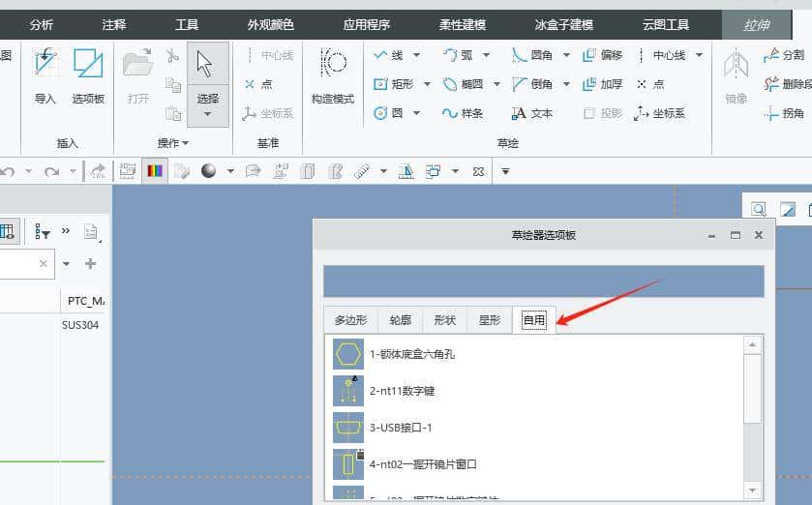Expand the 倒角 chamfer dropdown arrow
Screen dimensions: 812x505
point(566,84)
